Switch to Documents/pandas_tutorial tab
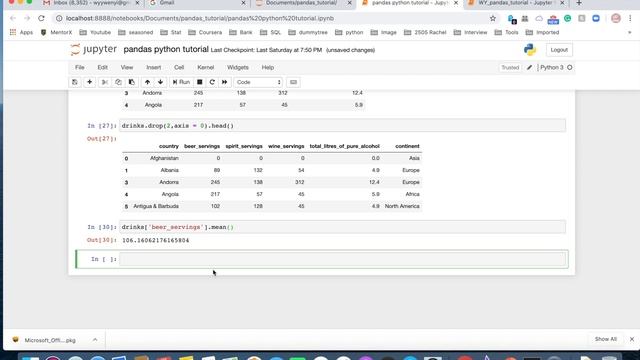This screenshot has height=360, width=640. tap(303, 3)
